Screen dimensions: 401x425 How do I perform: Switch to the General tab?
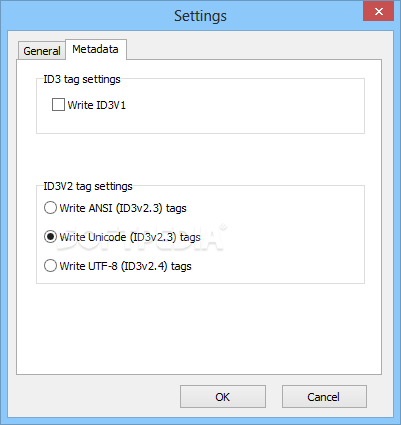coord(42,51)
